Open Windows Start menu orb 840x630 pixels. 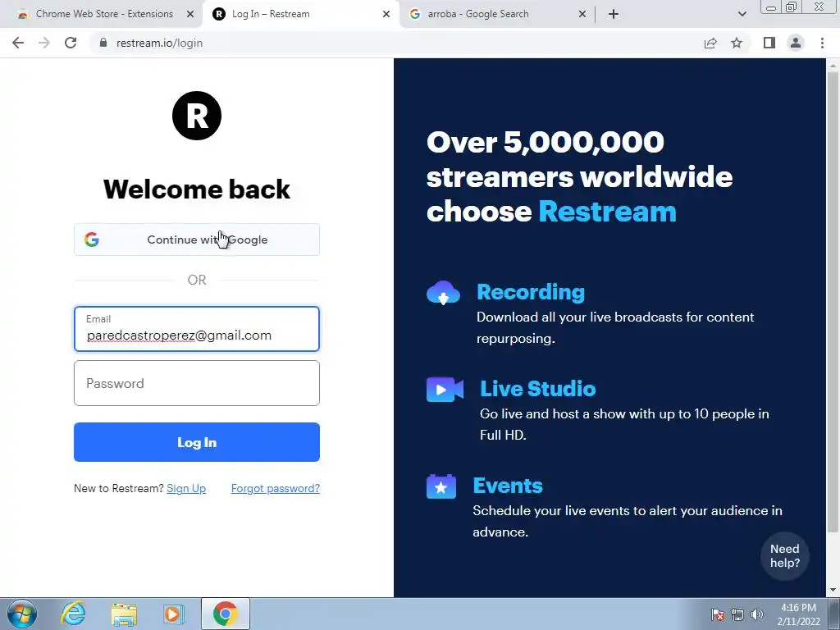click(x=22, y=614)
